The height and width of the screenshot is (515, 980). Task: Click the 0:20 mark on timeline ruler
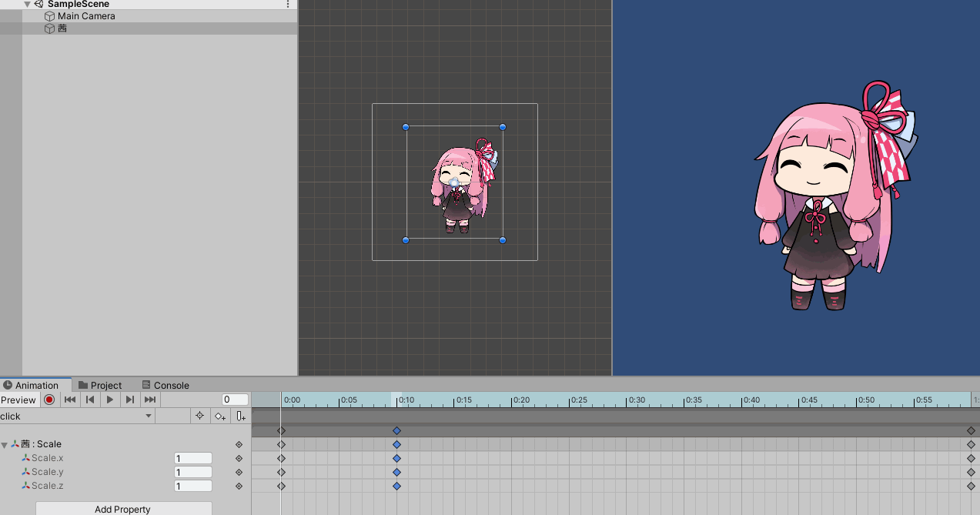click(x=521, y=400)
